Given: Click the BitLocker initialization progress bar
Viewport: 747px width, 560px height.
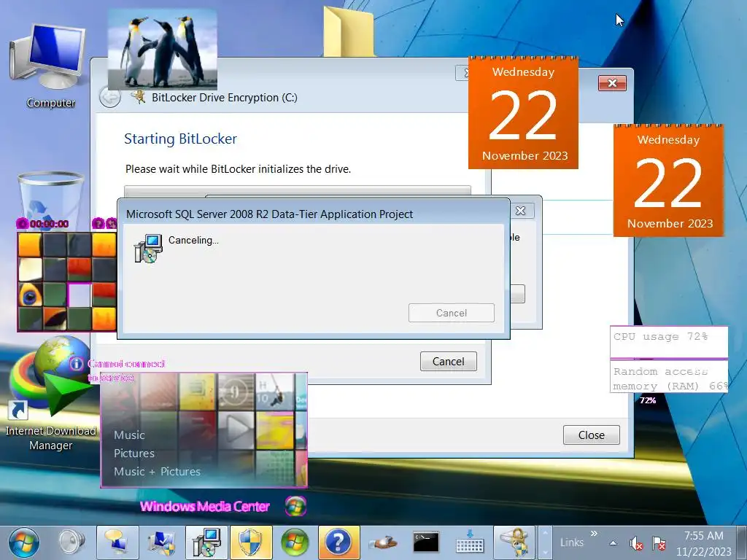Looking at the screenshot, I should coord(298,190).
